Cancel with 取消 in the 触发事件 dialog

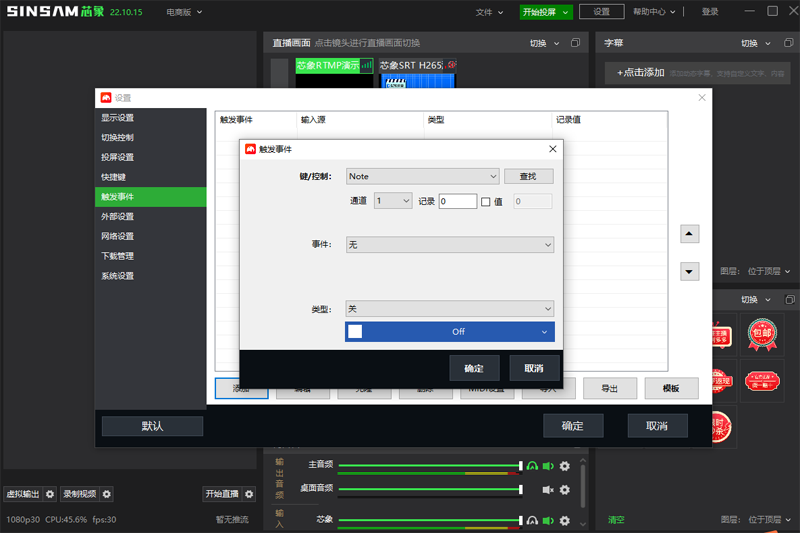534,368
